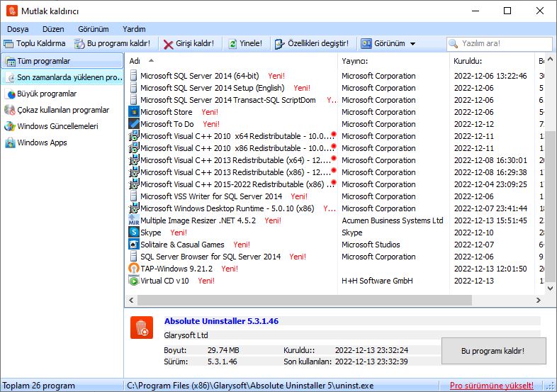The image size is (557, 392).
Task: Click the Microsoft Studios publisher cell
Action: pyautogui.click(x=371, y=245)
